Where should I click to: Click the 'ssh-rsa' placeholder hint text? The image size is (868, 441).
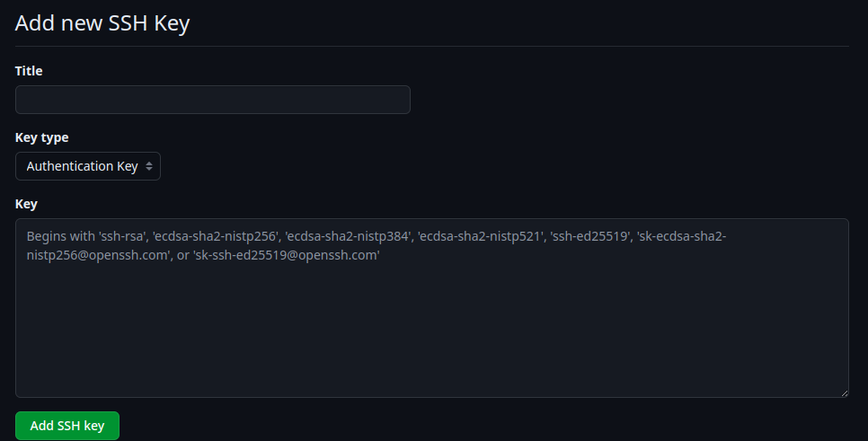(122, 236)
